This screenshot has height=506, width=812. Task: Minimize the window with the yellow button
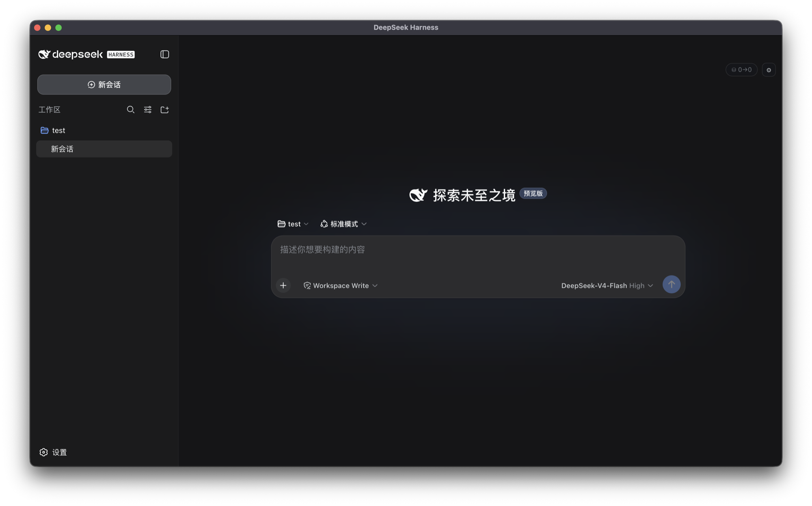(48, 28)
